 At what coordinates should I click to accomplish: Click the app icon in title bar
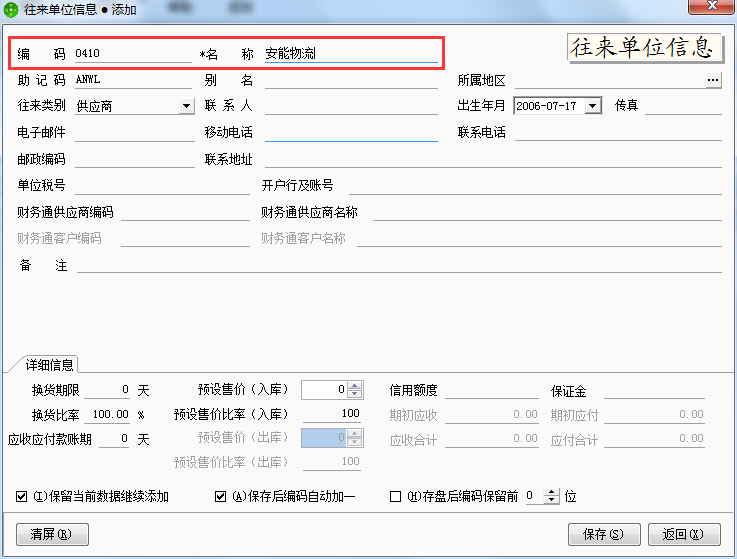point(11,8)
